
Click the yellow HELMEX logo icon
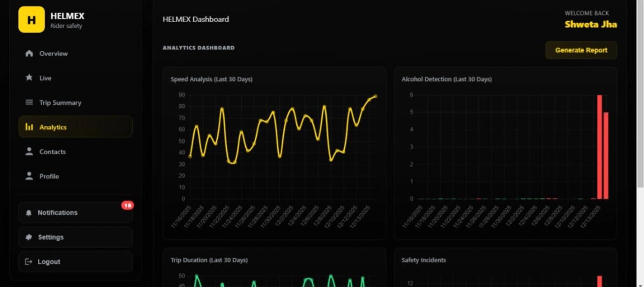(x=31, y=20)
